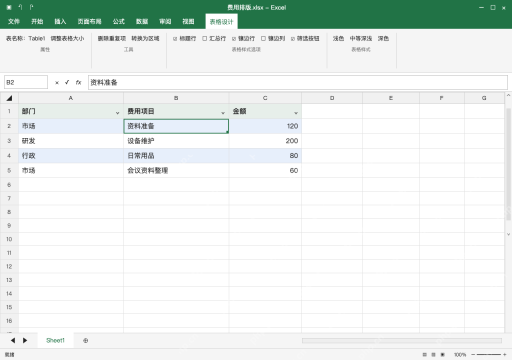Apply the 浅色 table style
512x360 pixels.
pos(338,38)
